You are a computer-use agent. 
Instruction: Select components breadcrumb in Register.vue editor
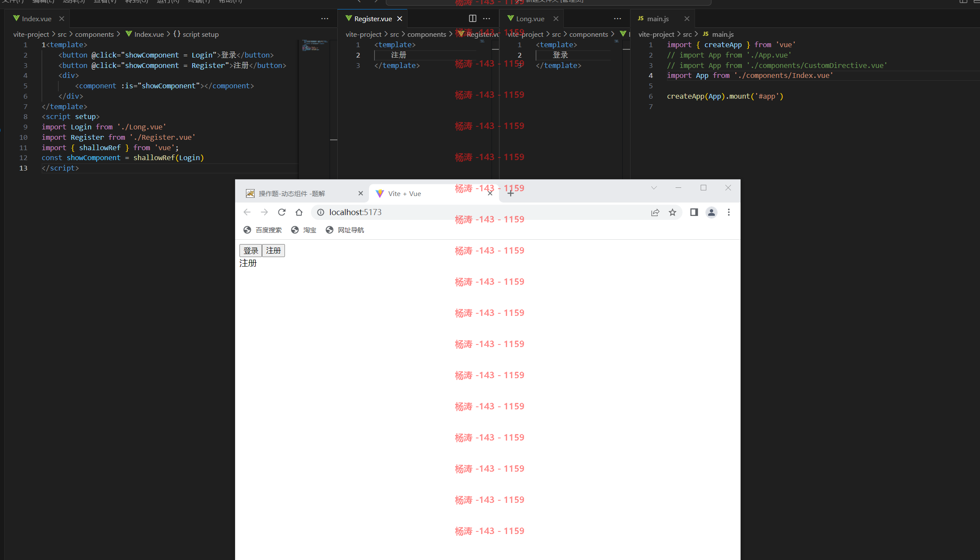[427, 34]
